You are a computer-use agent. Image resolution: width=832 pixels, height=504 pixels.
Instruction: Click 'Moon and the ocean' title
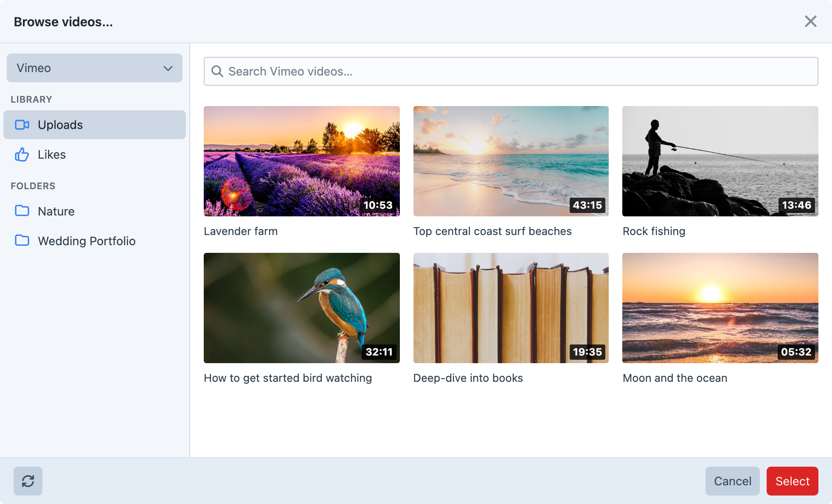click(x=675, y=378)
